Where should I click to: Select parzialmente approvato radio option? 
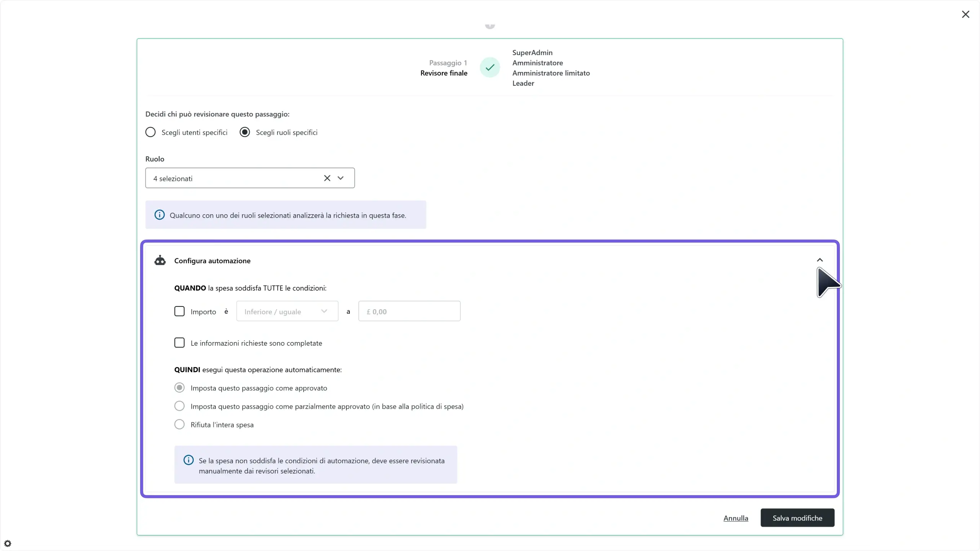pyautogui.click(x=179, y=406)
